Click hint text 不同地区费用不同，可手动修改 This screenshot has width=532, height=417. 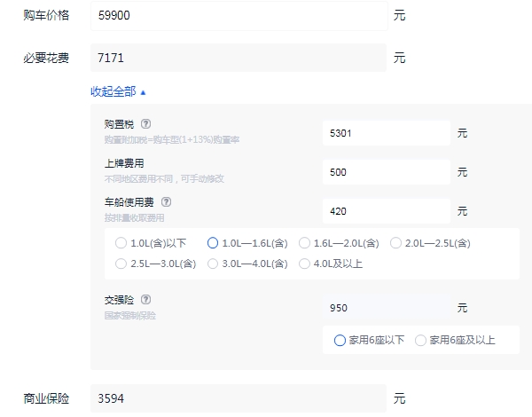pos(164,178)
